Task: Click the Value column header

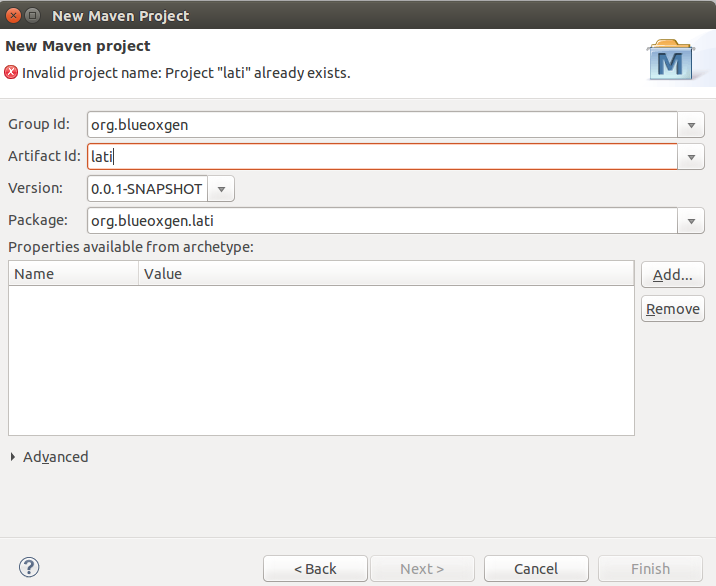Action: [x=385, y=273]
